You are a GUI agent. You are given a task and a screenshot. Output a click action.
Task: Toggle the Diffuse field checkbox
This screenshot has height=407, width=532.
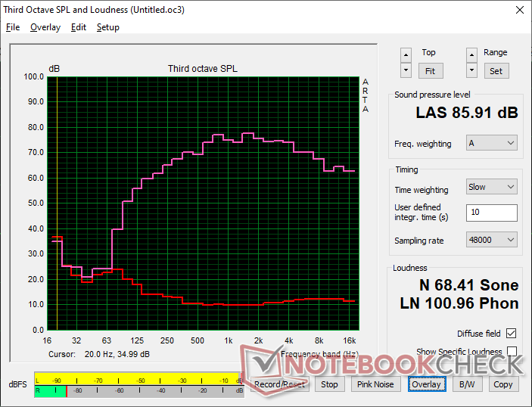(511, 334)
